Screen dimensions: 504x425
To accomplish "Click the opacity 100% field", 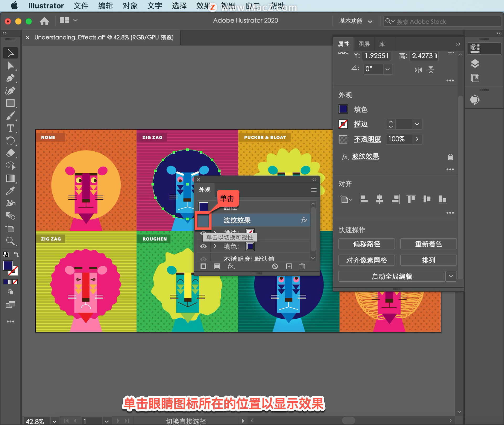I will pyautogui.click(x=399, y=139).
